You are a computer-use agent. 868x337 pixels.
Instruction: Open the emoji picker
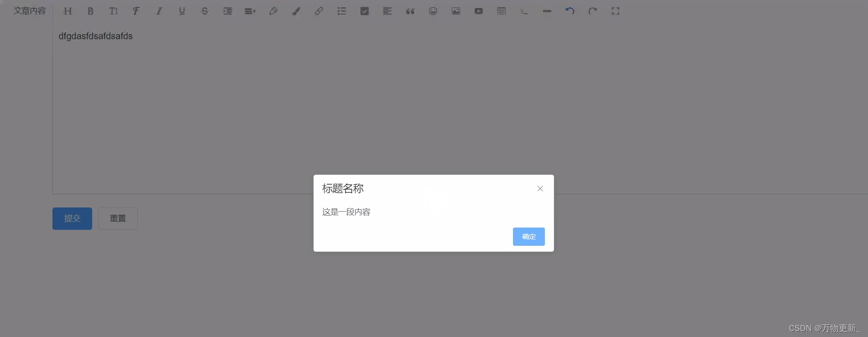(x=433, y=11)
